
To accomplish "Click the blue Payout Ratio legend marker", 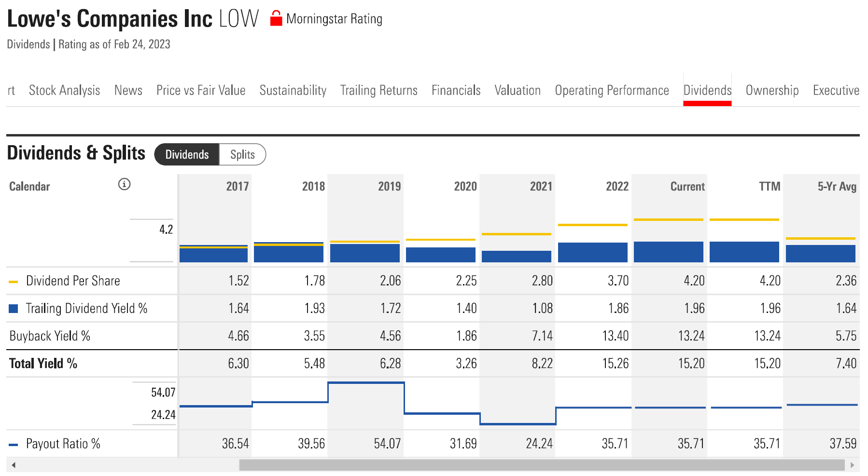I will (x=14, y=445).
